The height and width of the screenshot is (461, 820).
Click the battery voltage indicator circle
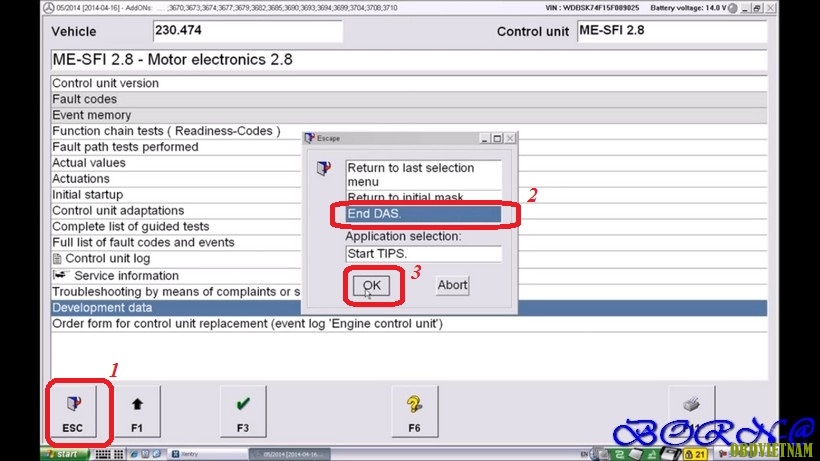pos(733,8)
